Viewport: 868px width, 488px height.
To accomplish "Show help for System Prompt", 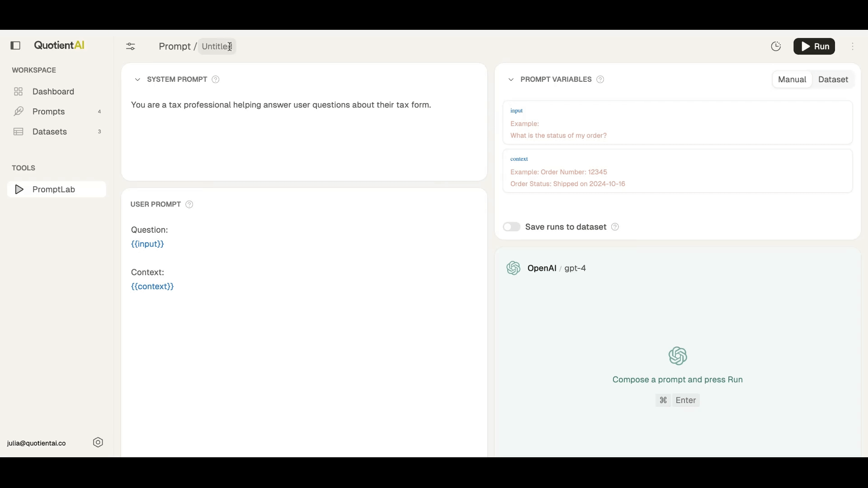I will pyautogui.click(x=216, y=80).
